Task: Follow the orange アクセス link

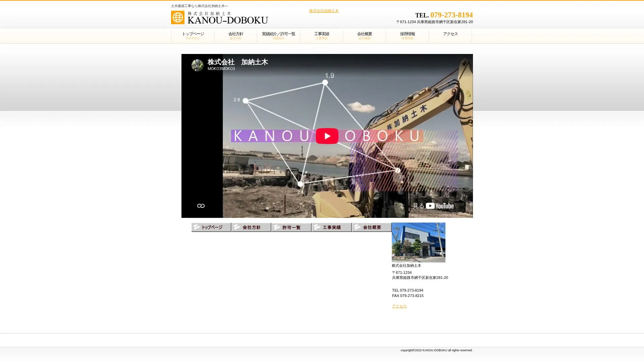Action: click(399, 306)
